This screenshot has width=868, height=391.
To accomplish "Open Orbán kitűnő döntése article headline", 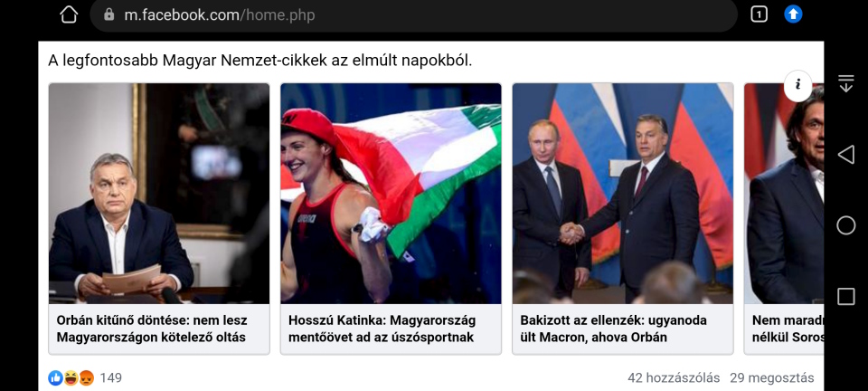I will point(152,329).
